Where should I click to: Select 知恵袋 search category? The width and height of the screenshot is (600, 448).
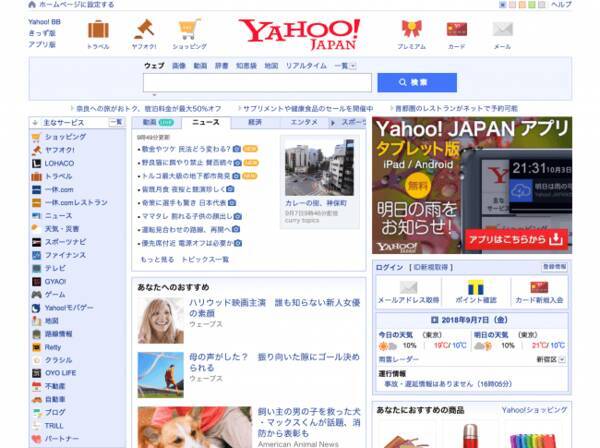click(x=246, y=66)
